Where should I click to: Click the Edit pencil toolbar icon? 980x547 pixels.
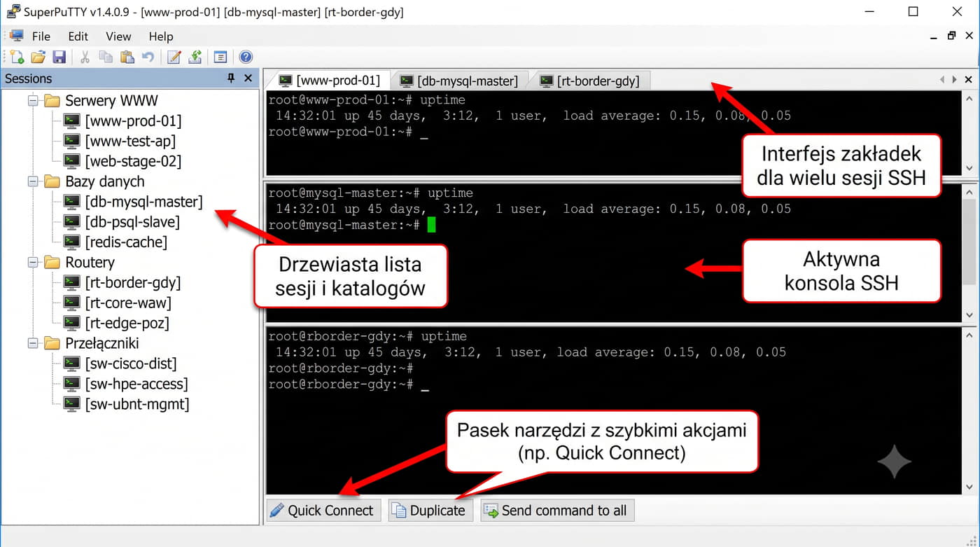coord(174,57)
